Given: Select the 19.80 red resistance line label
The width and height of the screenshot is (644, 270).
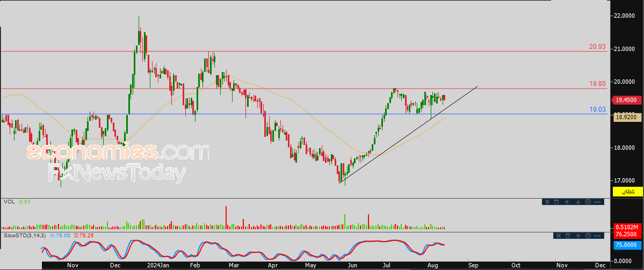Looking at the screenshot, I should (x=597, y=84).
